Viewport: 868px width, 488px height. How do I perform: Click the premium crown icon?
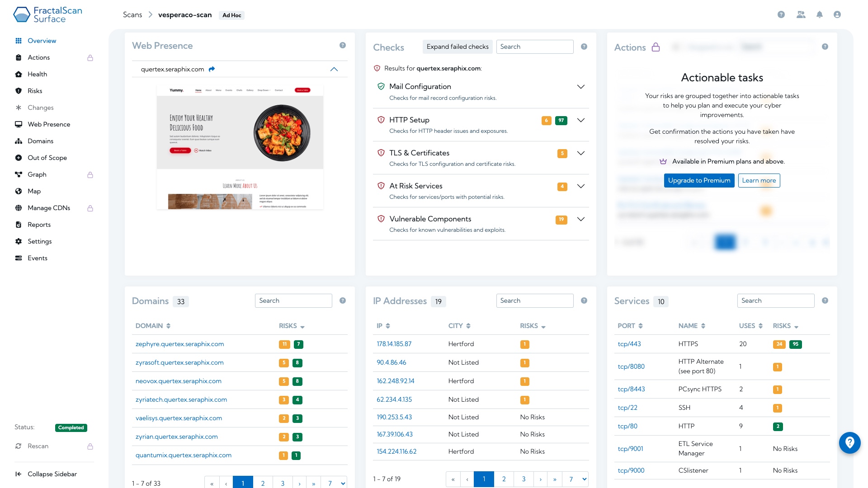663,161
